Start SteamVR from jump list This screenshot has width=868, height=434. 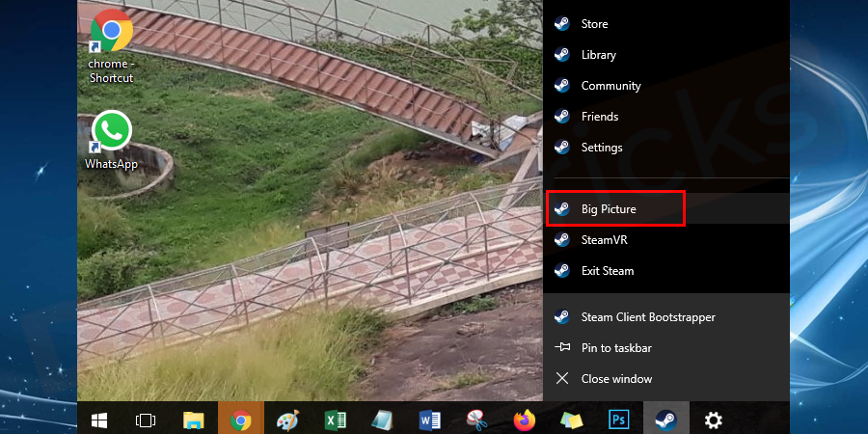pyautogui.click(x=665, y=240)
